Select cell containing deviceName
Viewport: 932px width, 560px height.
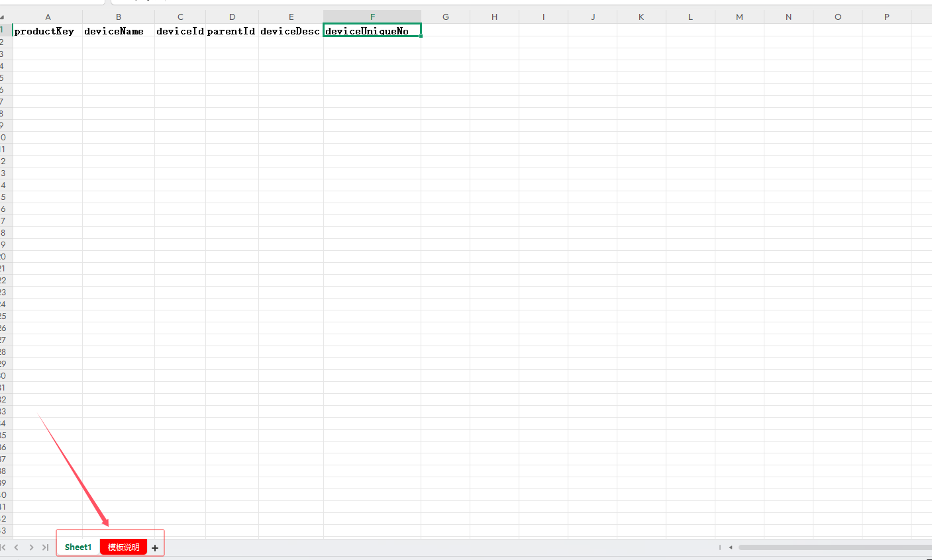[x=119, y=30]
